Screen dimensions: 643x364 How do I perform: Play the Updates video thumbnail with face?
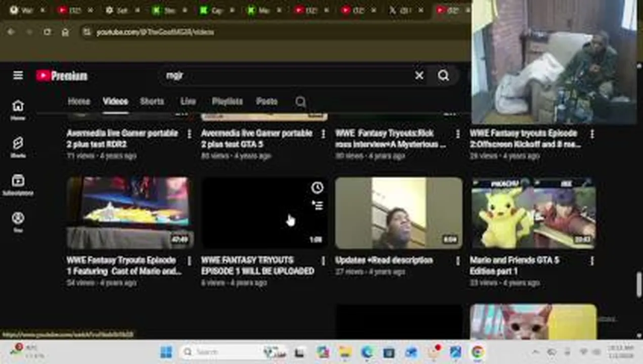coord(398,213)
